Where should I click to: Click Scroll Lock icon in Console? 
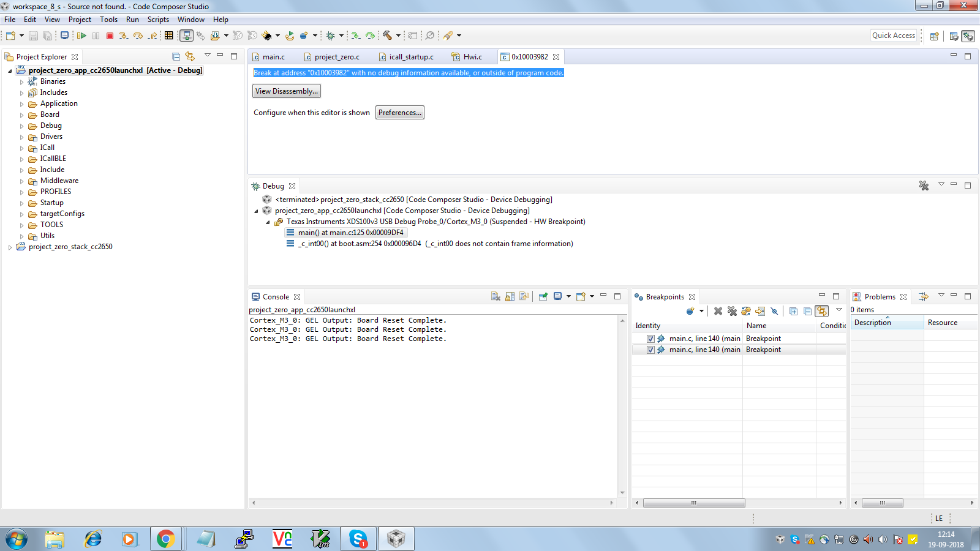510,296
